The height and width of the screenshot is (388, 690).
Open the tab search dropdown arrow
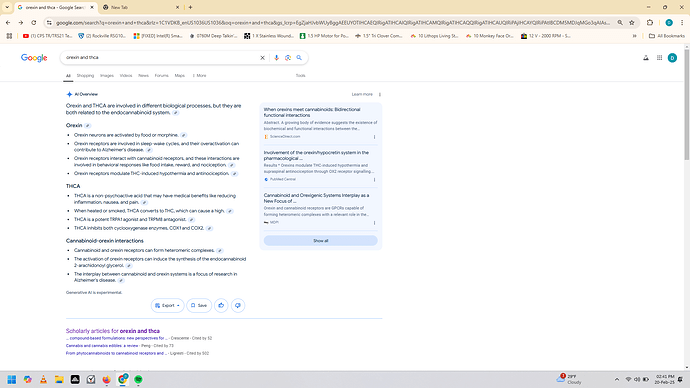tap(7, 7)
